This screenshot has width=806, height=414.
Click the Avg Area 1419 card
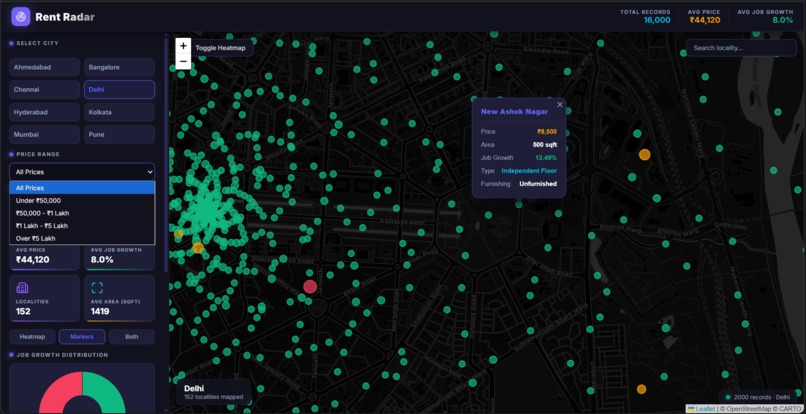119,298
